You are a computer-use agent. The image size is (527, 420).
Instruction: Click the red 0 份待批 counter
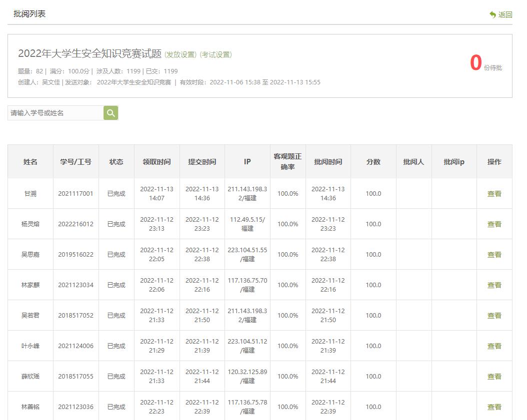(x=485, y=63)
